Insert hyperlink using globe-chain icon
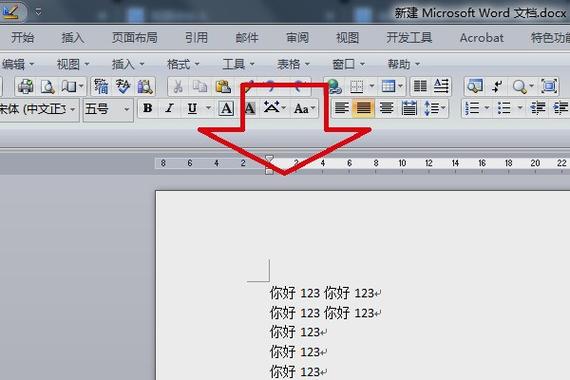 pyautogui.click(x=334, y=86)
